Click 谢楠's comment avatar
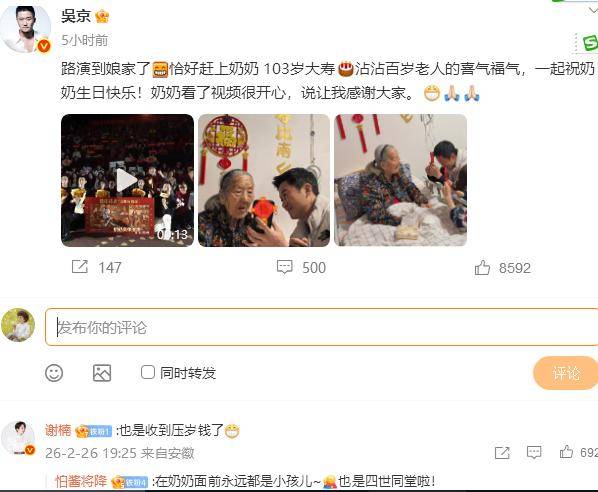 tap(18, 438)
